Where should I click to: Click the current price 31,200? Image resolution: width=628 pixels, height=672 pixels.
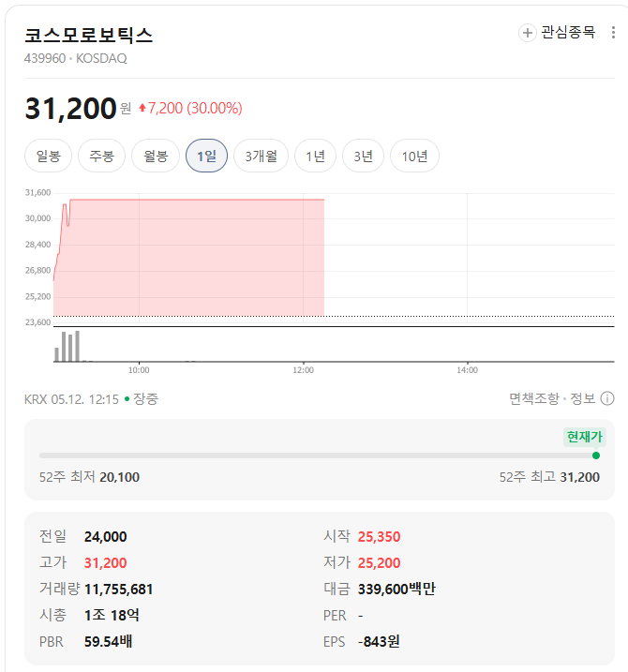[x=70, y=108]
